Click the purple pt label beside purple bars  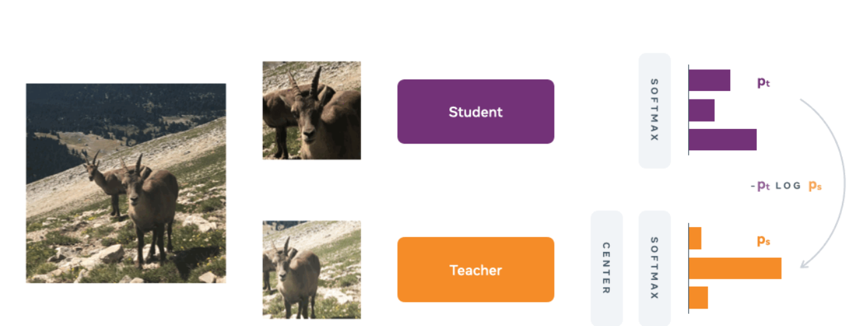pyautogui.click(x=764, y=83)
